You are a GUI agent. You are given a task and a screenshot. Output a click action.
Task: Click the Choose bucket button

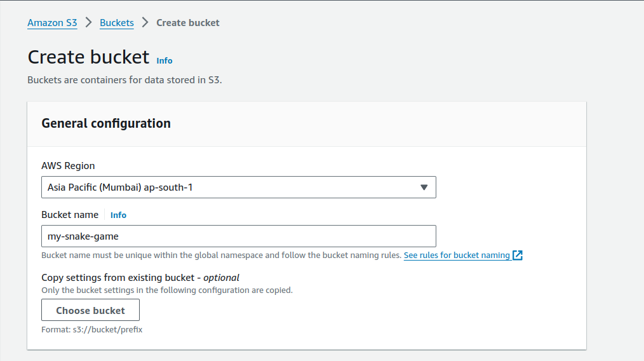(90, 310)
